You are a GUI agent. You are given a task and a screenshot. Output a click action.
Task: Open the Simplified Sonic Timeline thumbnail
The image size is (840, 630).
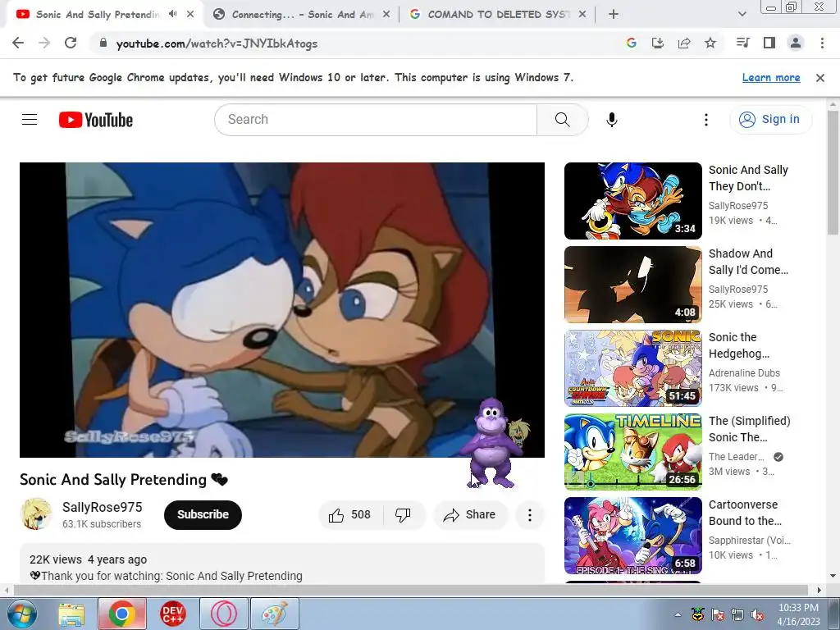point(632,452)
